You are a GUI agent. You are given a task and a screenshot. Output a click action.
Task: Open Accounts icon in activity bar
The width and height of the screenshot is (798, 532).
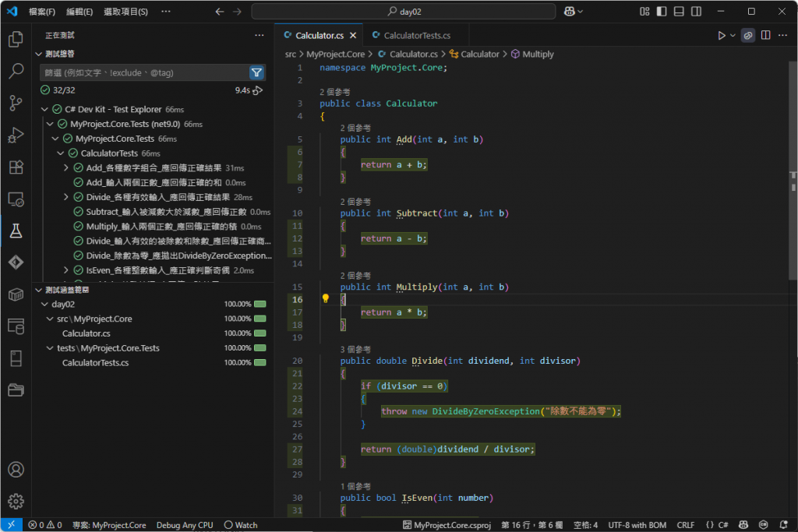tap(16, 470)
